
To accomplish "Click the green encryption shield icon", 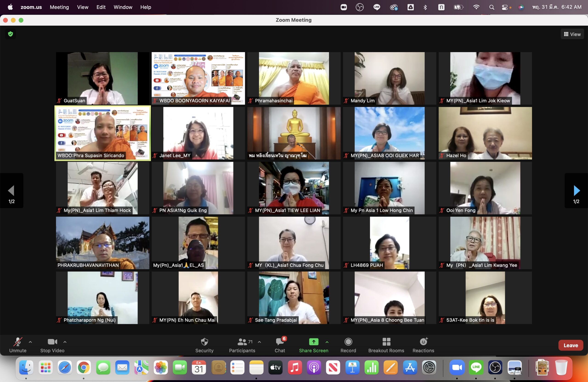I will (10, 34).
